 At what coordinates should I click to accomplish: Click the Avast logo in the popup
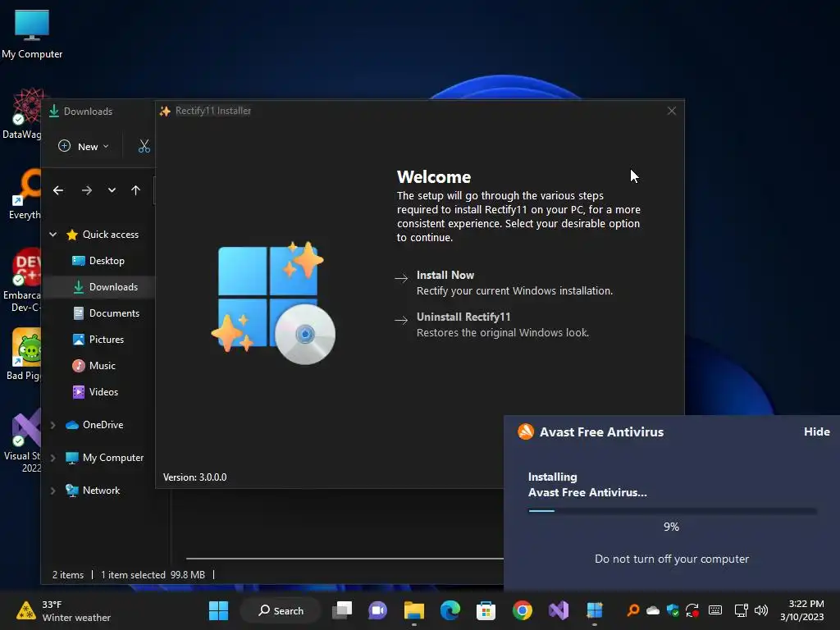coord(526,431)
